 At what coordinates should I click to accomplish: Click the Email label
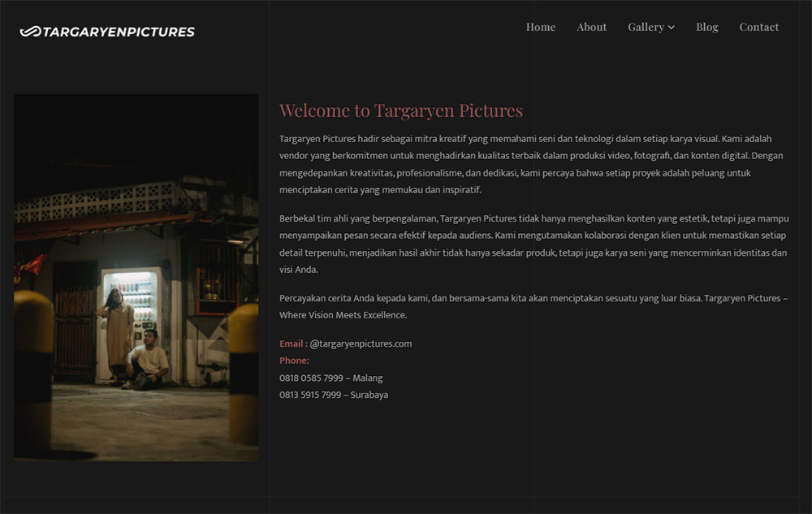[293, 343]
